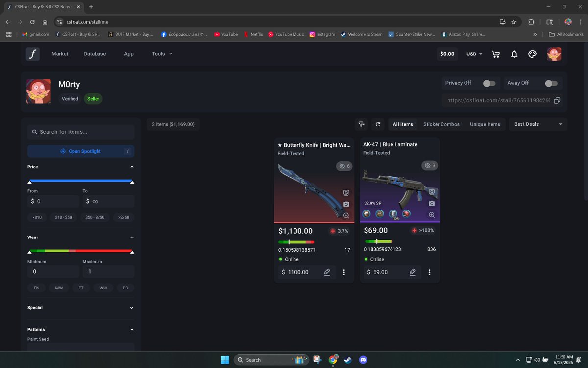
Task: Toggle the Away Off switch
Action: point(551,83)
